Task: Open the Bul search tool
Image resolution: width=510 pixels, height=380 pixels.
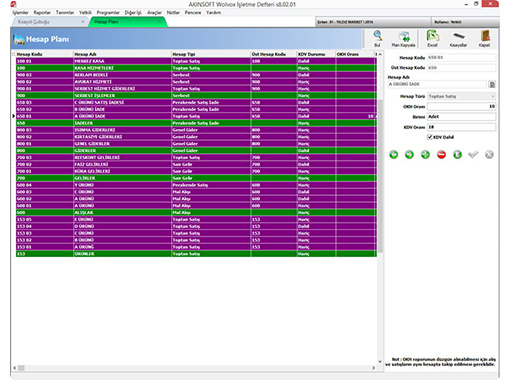Action: click(377, 39)
